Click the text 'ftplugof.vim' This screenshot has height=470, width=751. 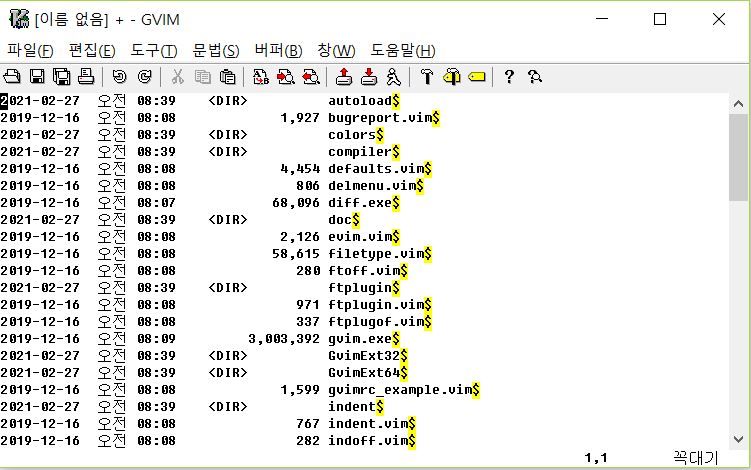[x=376, y=322]
